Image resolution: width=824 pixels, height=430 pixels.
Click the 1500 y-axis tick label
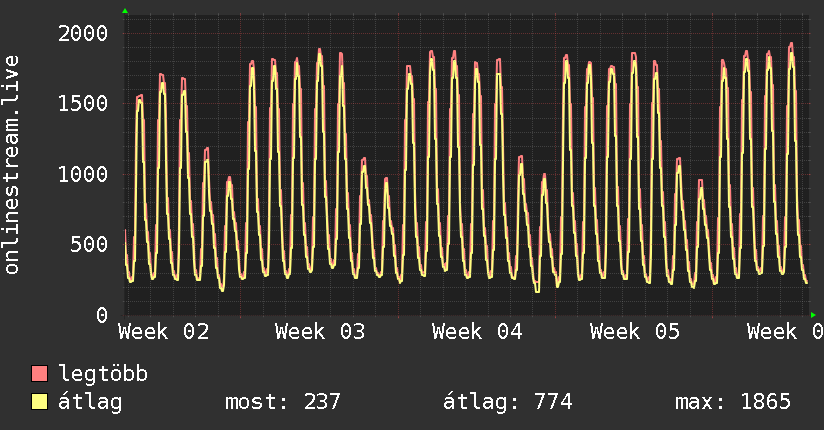pyautogui.click(x=83, y=103)
